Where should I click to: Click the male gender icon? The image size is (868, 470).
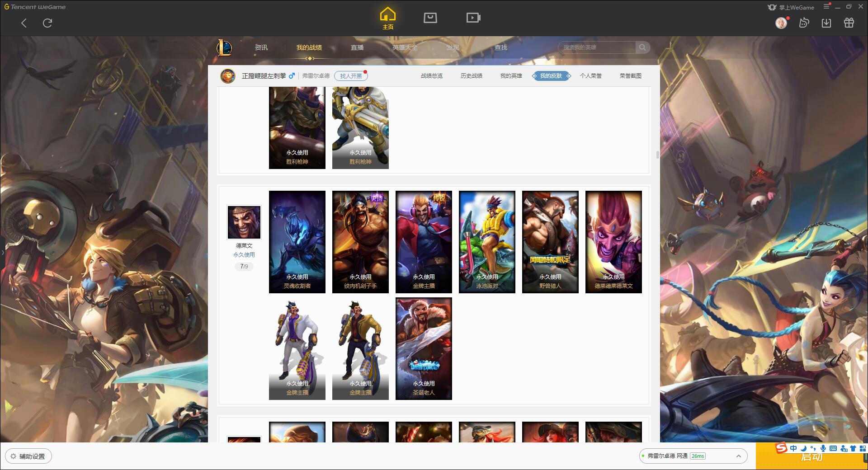point(292,75)
